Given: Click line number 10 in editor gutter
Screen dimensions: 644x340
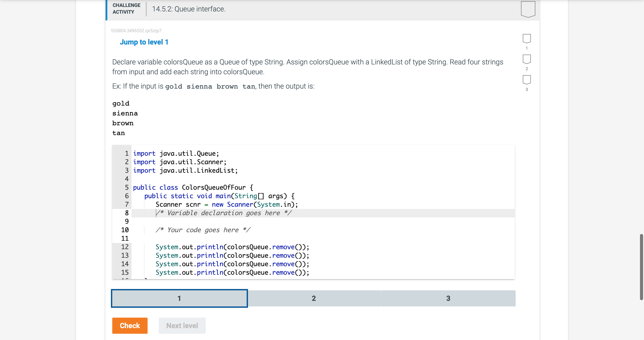Looking at the screenshot, I should 125,230.
